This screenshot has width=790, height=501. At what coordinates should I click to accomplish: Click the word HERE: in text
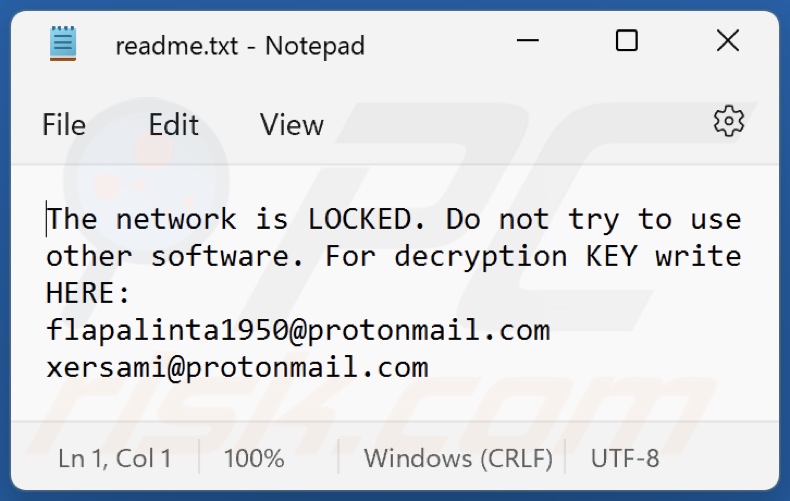coord(89,293)
